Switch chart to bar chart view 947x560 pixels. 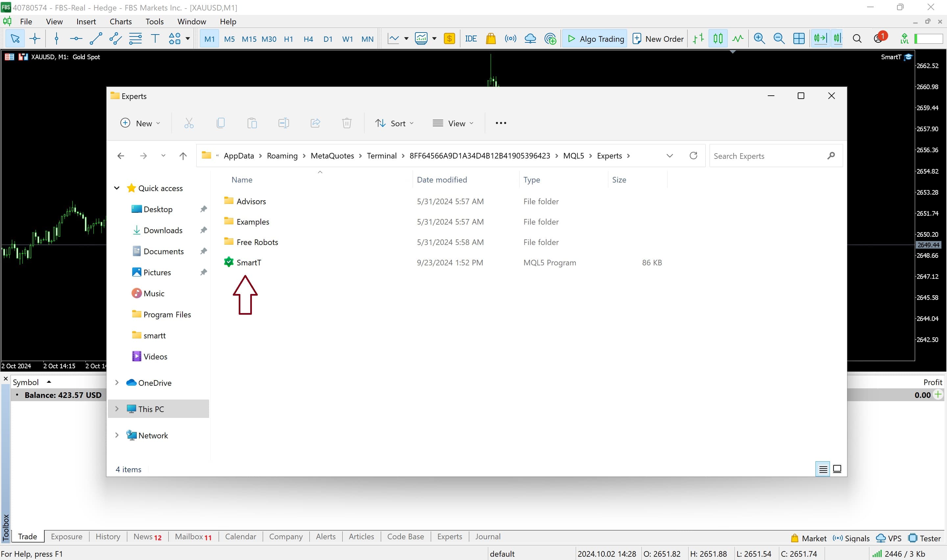pos(698,38)
